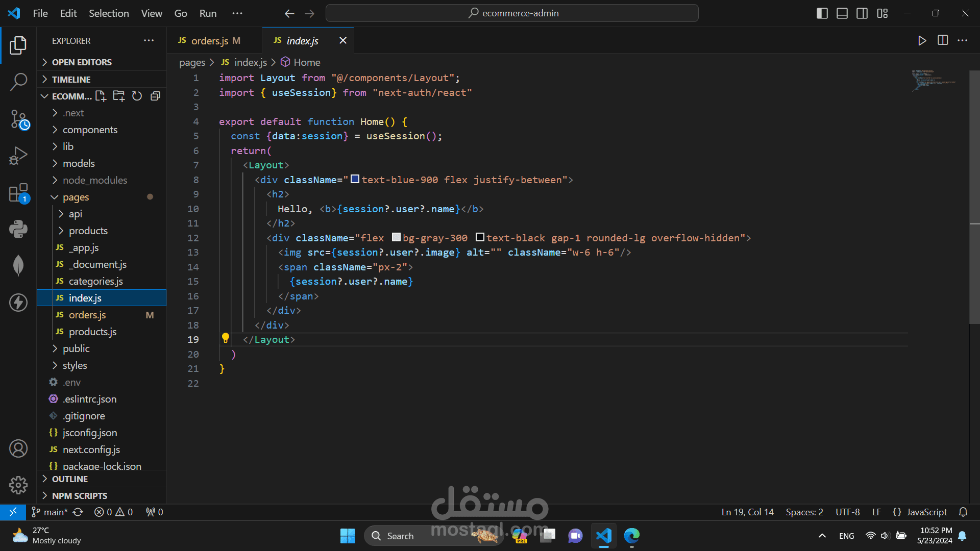Open the Selection menu
The height and width of the screenshot is (551, 980).
click(109, 13)
